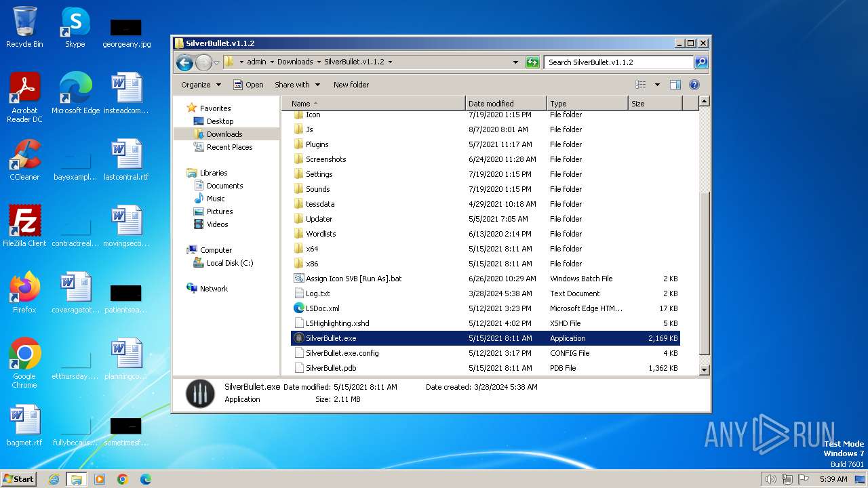This screenshot has height=488, width=868.
Task: Open bagmet.rtf document on desktop
Action: pyautogui.click(x=24, y=426)
